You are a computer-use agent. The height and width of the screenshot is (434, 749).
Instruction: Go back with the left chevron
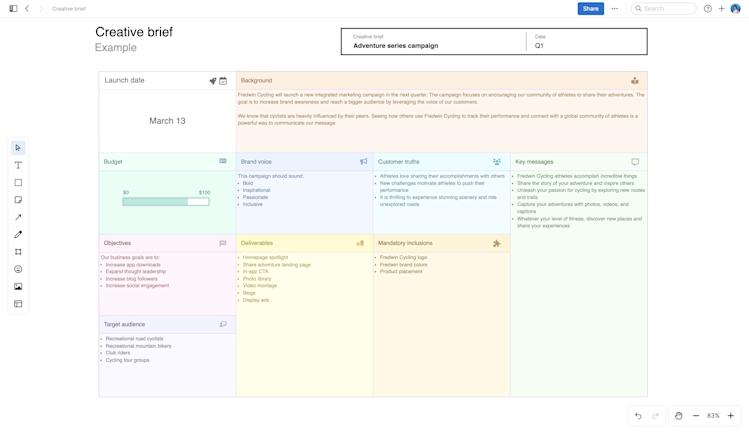(x=27, y=9)
